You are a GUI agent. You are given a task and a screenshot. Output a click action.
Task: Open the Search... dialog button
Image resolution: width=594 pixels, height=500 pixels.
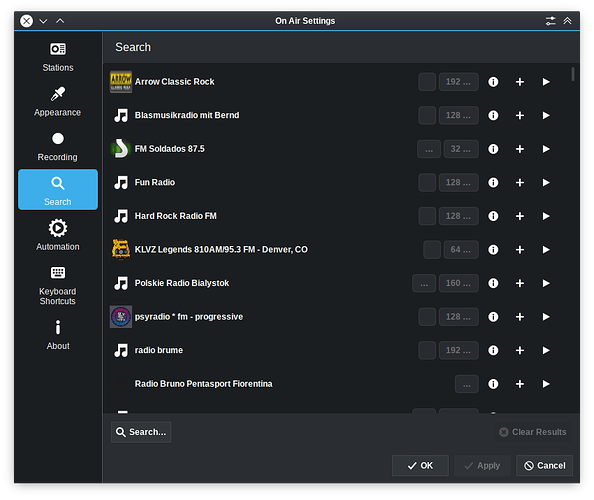(x=141, y=432)
